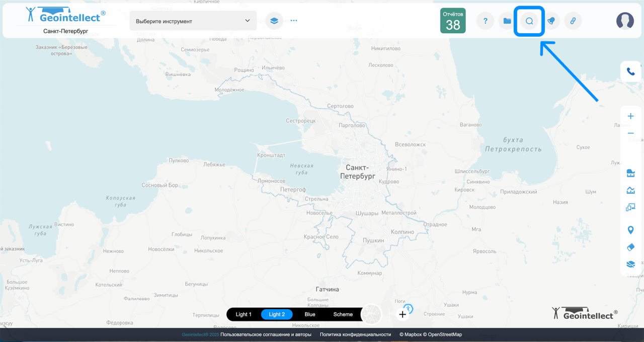Open the folder icon in top toolbar

pos(507,21)
